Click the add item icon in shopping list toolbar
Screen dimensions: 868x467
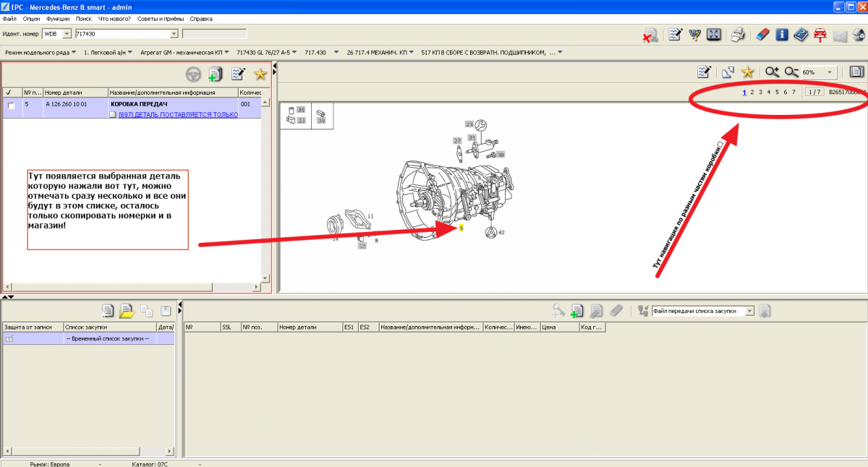576,311
